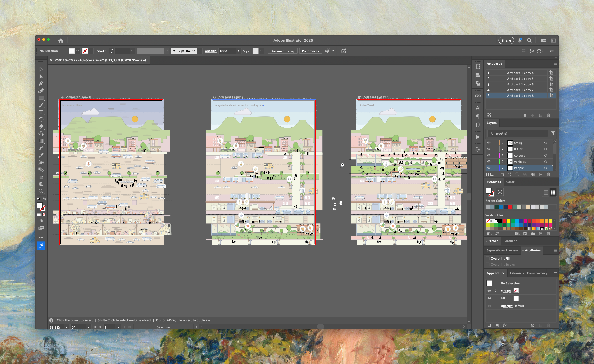The height and width of the screenshot is (364, 594).
Task: Select the Pen tool in the toolbar
Action: 41,84
